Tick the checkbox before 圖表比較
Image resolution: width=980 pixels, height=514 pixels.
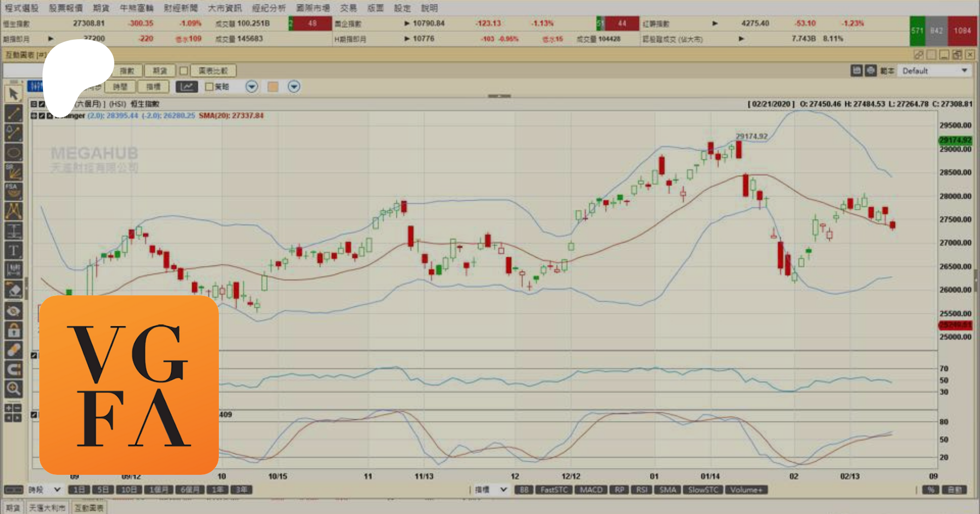point(184,71)
